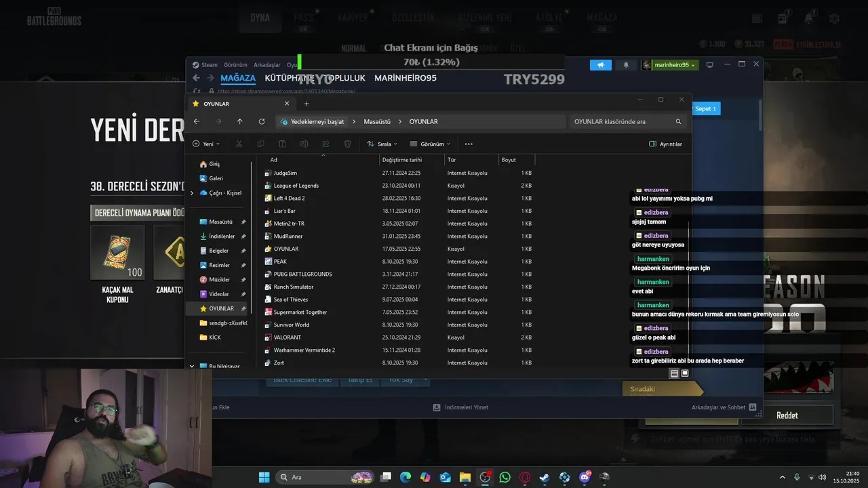The height and width of the screenshot is (488, 868).
Task: Toggle the Ayrıntılar details pane
Action: [x=665, y=144]
